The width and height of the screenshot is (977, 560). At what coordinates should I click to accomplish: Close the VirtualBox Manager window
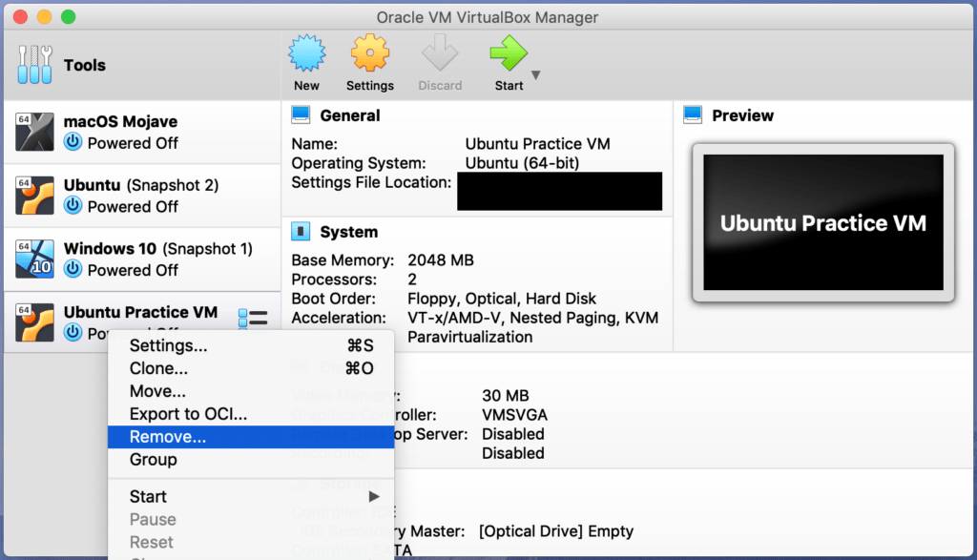(x=21, y=17)
